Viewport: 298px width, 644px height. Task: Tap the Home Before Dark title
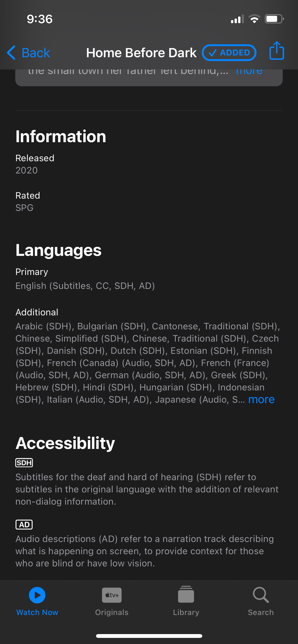coord(141,53)
